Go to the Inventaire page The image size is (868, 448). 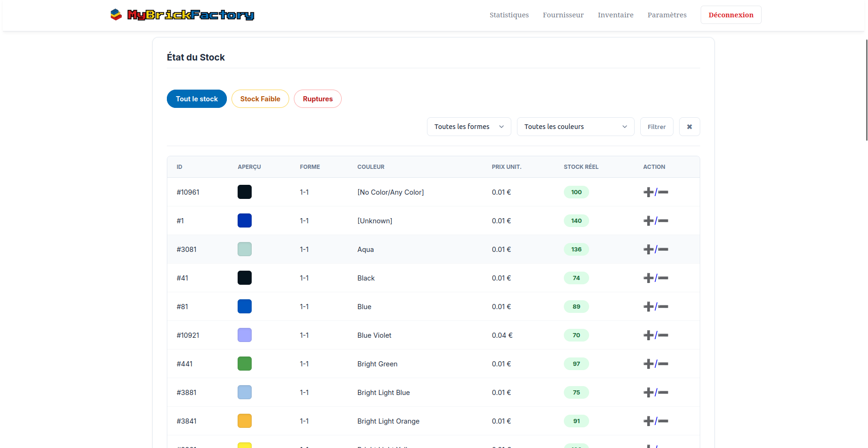point(615,15)
